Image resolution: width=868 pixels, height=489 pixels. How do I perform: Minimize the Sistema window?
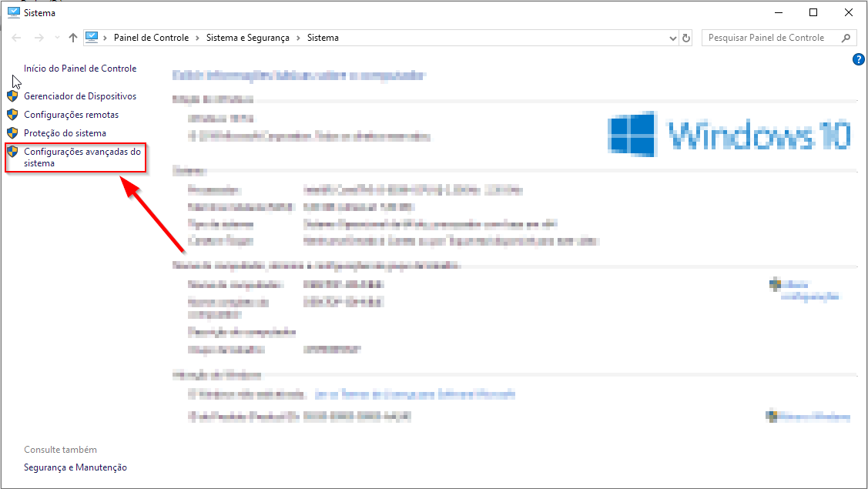click(779, 13)
